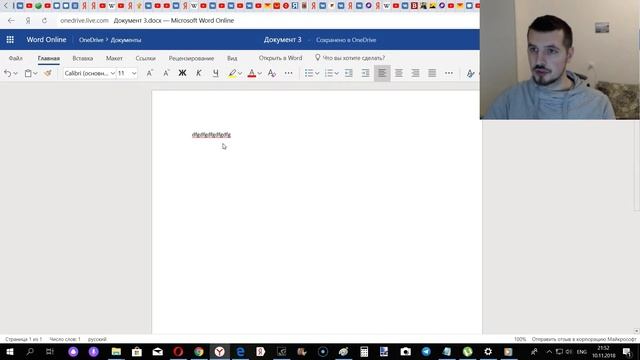Screen dimensions: 640x360
Task: Click the underlined text in the document
Action: pos(211,135)
